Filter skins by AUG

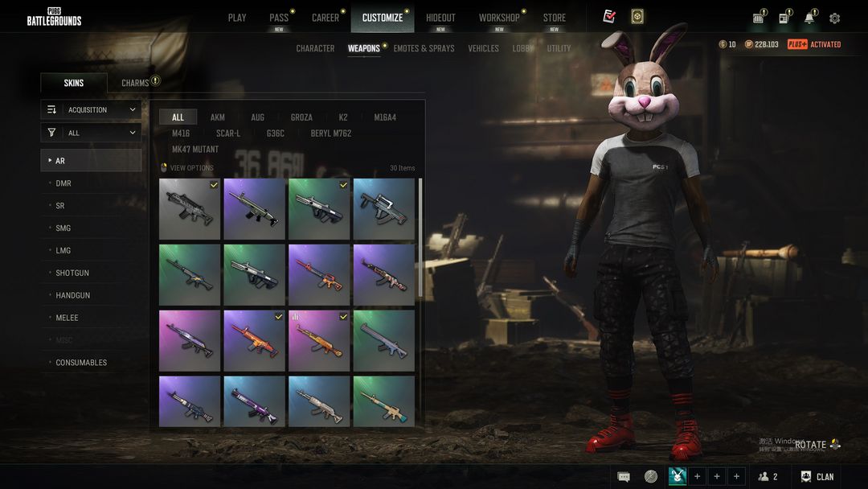pyautogui.click(x=257, y=117)
